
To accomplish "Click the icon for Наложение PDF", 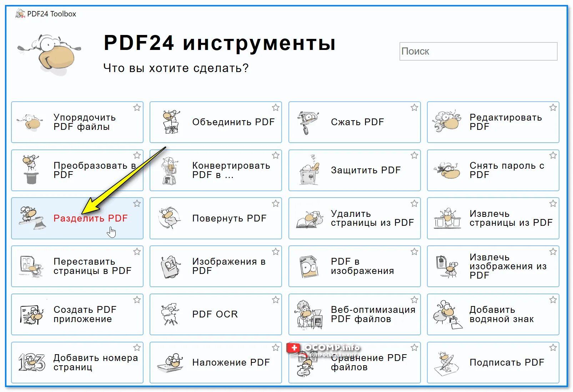I will [170, 363].
